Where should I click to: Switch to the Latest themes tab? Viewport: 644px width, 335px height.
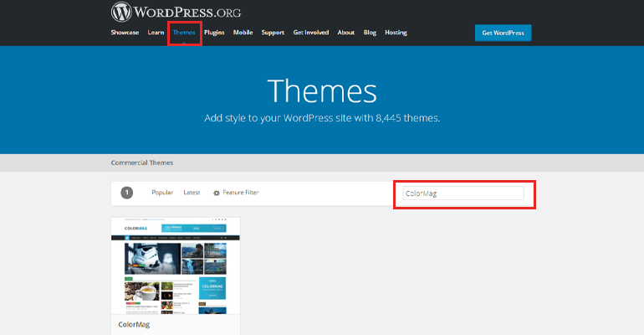point(192,193)
